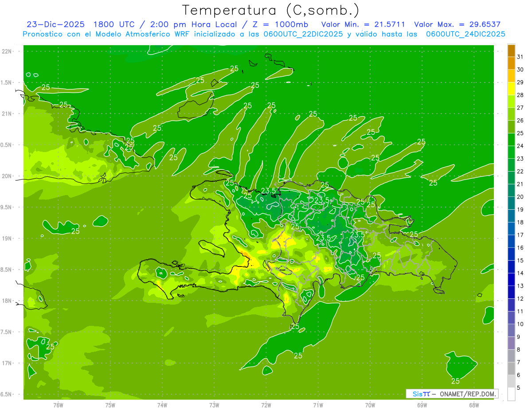Select initialization time '0600UTC_22DIC2025'
The image size is (532, 411).
pos(304,34)
